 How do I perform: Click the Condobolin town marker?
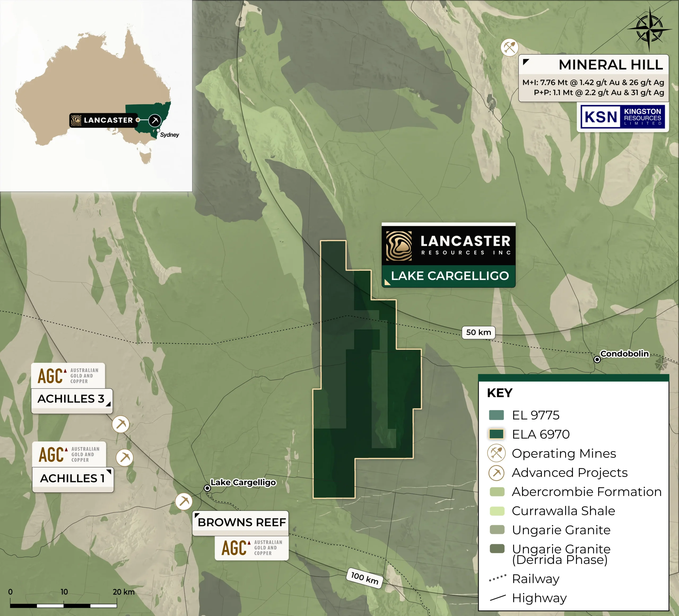(x=597, y=359)
